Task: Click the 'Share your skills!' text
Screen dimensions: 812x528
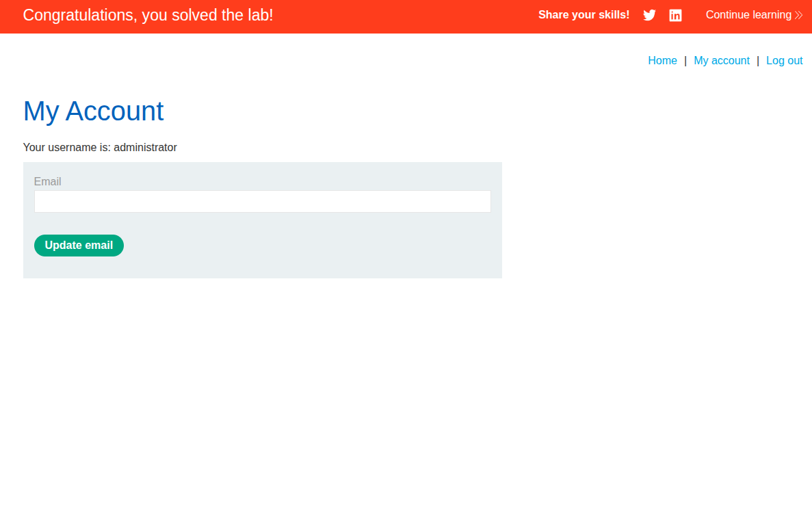Action: 584,15
